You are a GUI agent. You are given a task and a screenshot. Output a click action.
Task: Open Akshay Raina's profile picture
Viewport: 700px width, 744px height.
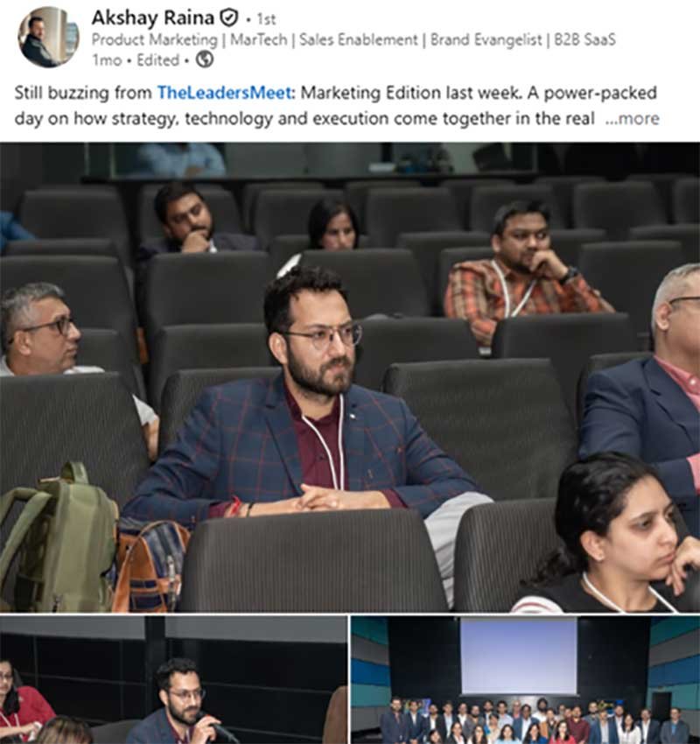pyautogui.click(x=48, y=37)
